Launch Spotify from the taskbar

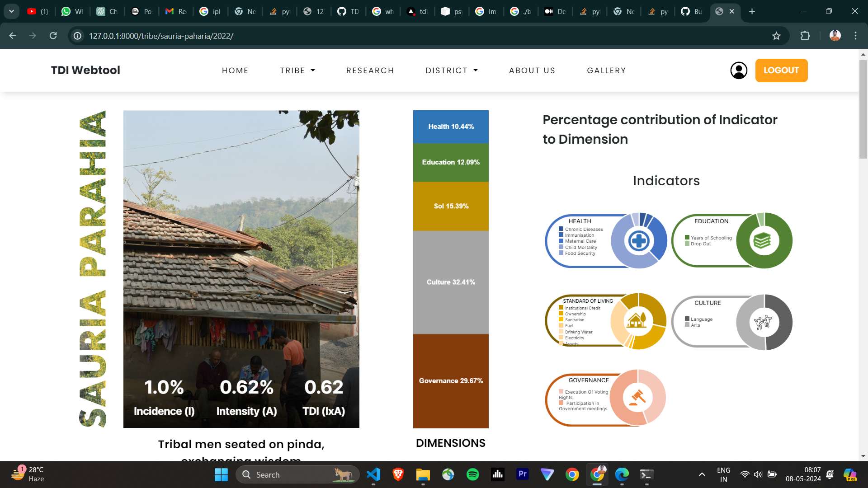(472, 474)
